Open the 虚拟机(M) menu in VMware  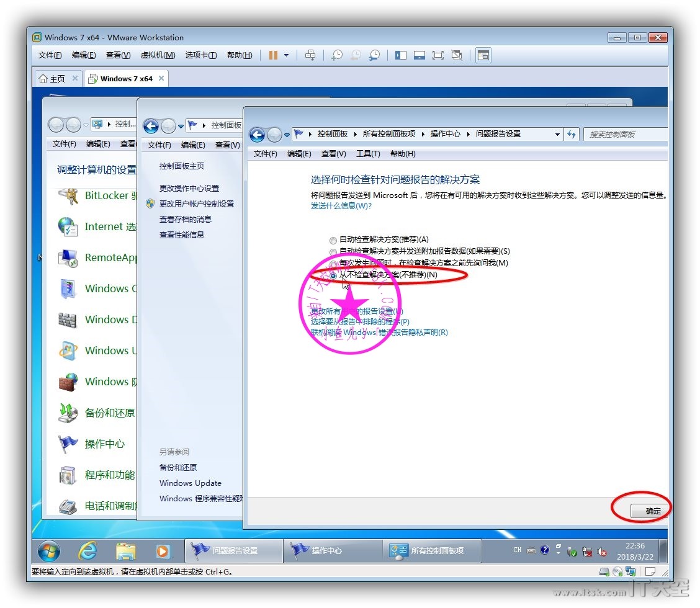pos(158,55)
